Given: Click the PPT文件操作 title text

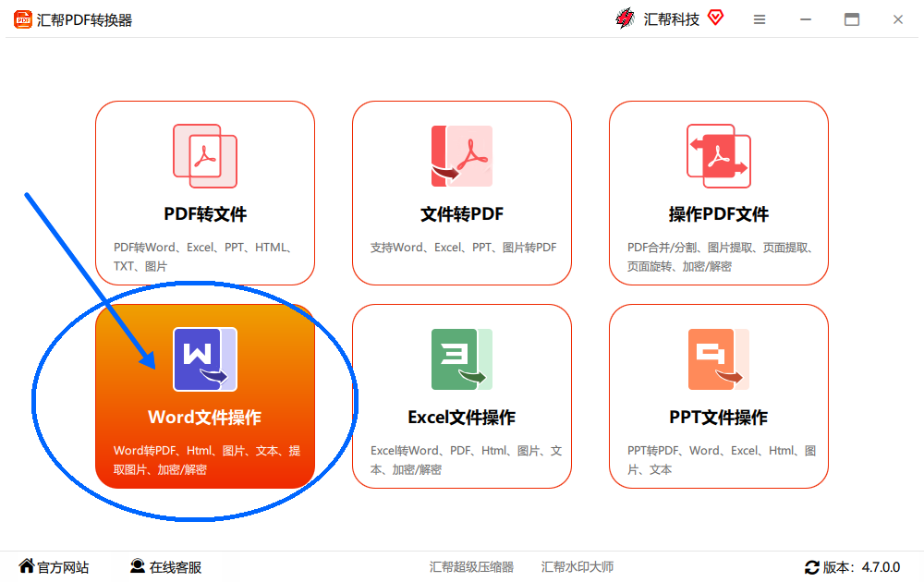Looking at the screenshot, I should (719, 417).
